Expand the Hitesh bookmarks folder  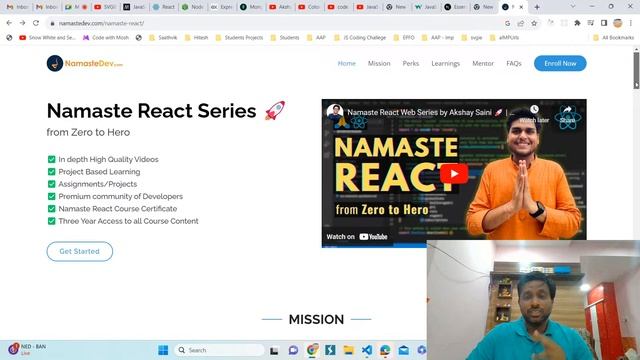[x=196, y=38]
